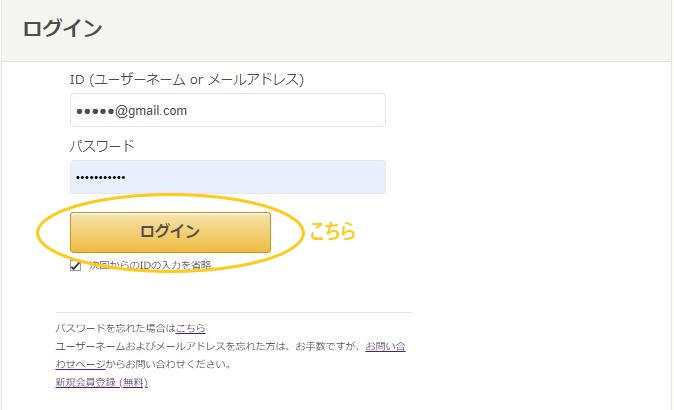Click the 次回からのIDの入力を省略 label text
674x410 pixels.
tap(150, 265)
